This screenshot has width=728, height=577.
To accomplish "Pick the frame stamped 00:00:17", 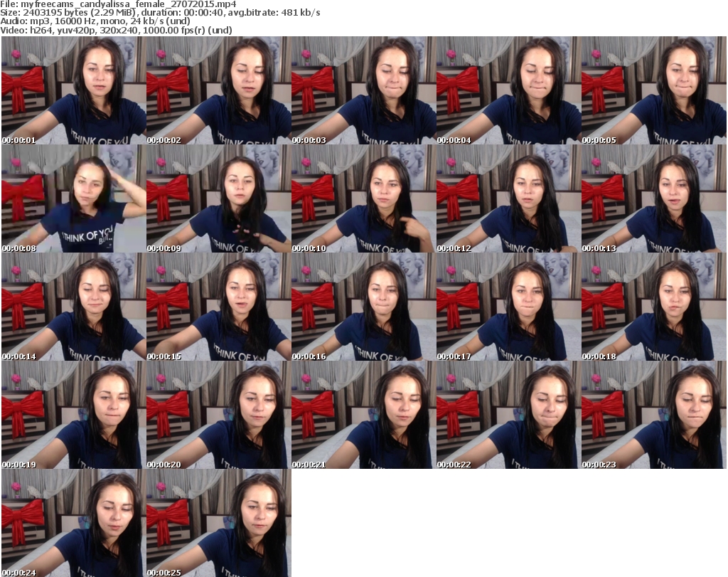I will (x=508, y=307).
